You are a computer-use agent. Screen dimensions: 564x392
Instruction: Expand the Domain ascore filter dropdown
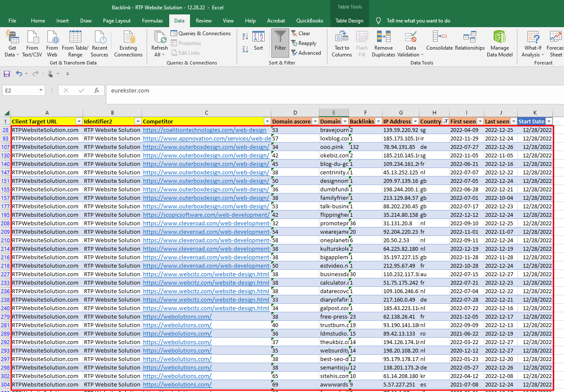pos(315,121)
